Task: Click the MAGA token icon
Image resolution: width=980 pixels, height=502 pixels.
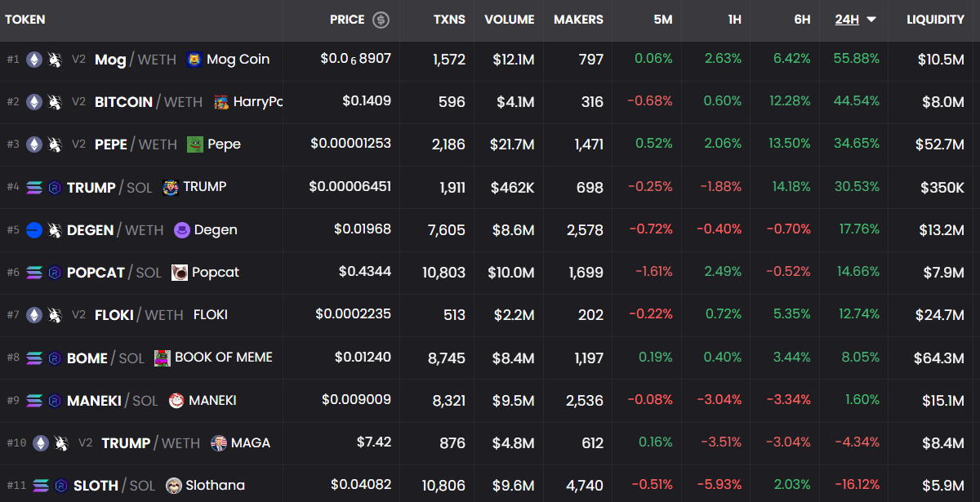Action: point(219,443)
